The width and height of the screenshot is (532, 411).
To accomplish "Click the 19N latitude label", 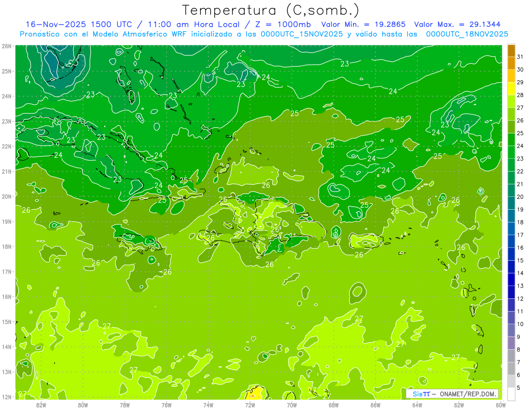I will click(x=7, y=221).
